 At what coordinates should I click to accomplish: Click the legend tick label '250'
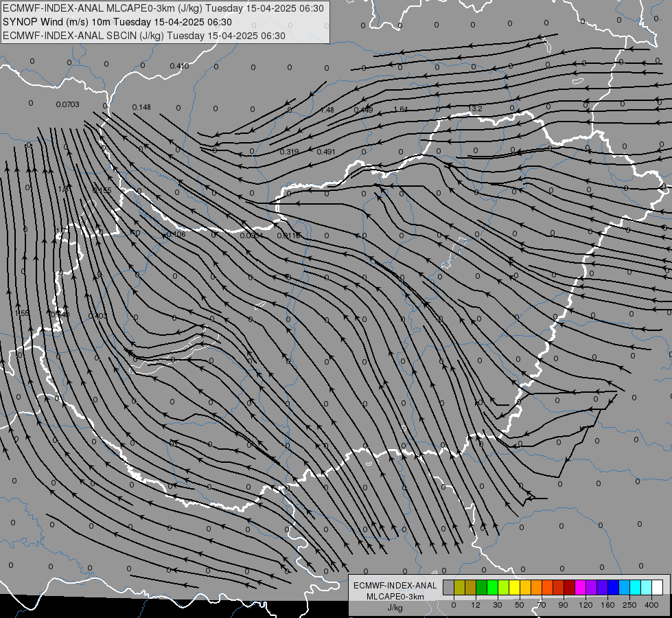[x=629, y=605]
